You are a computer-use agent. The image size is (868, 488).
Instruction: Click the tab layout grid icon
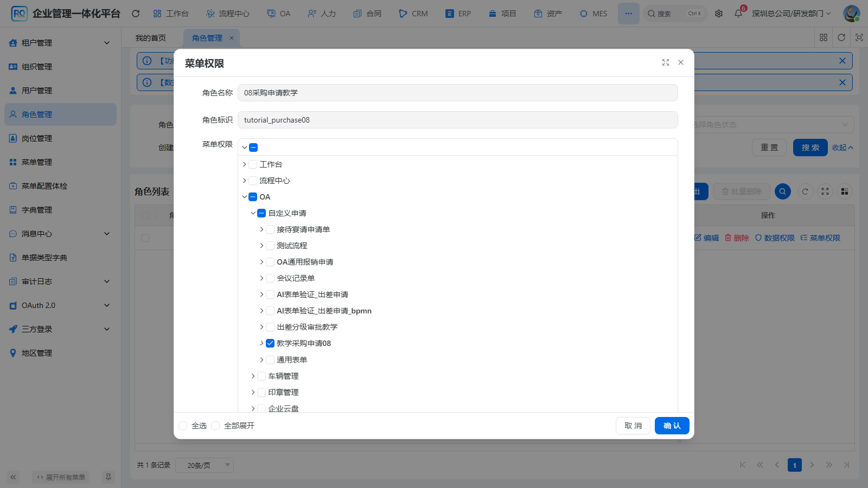click(824, 37)
